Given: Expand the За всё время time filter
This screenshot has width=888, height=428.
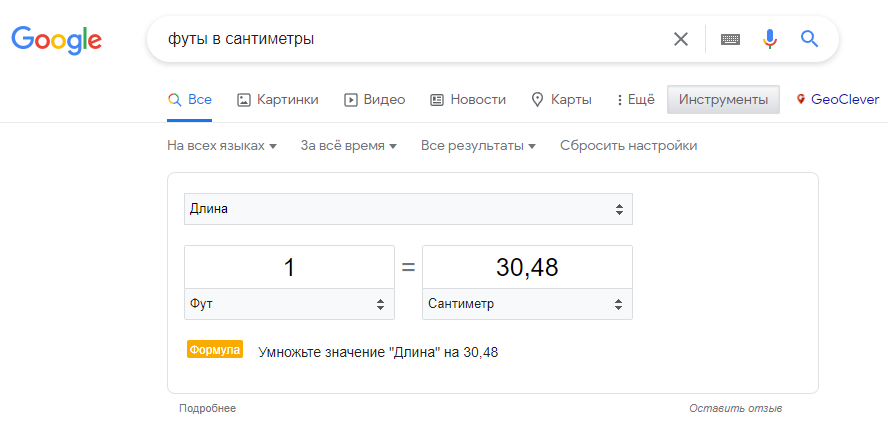Looking at the screenshot, I should (x=348, y=146).
